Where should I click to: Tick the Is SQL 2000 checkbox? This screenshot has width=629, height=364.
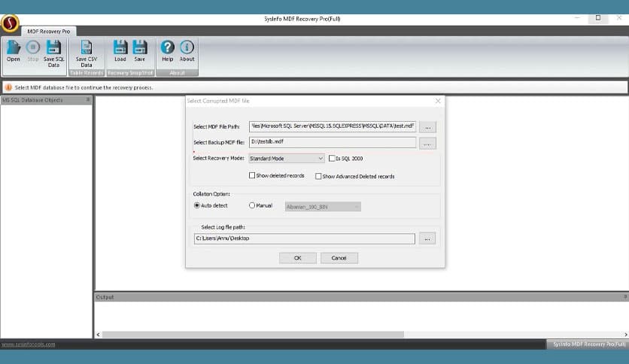332,159
